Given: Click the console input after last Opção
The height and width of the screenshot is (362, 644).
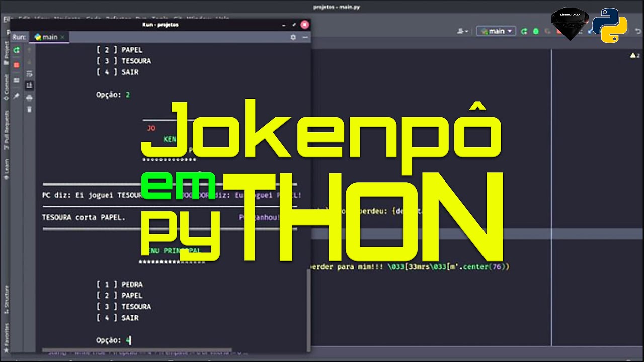Looking at the screenshot, I should pyautogui.click(x=129, y=340).
